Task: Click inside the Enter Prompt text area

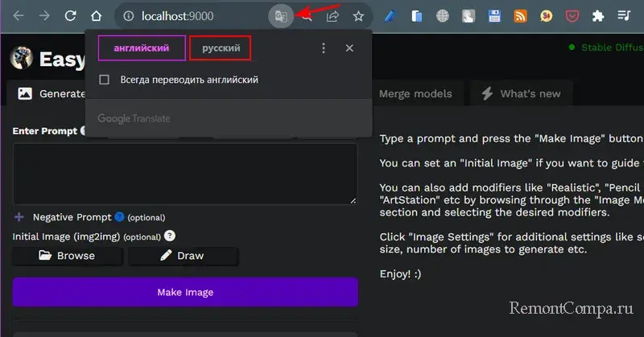Action: tap(184, 173)
